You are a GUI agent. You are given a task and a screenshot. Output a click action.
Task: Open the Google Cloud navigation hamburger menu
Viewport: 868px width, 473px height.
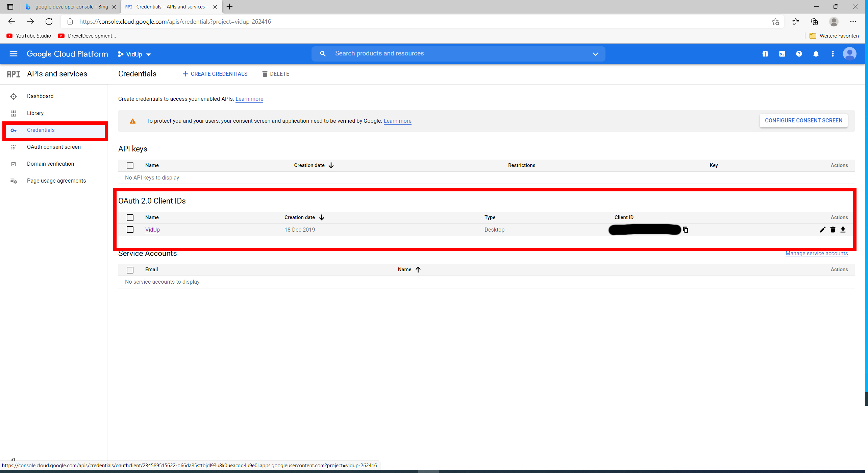[13, 54]
